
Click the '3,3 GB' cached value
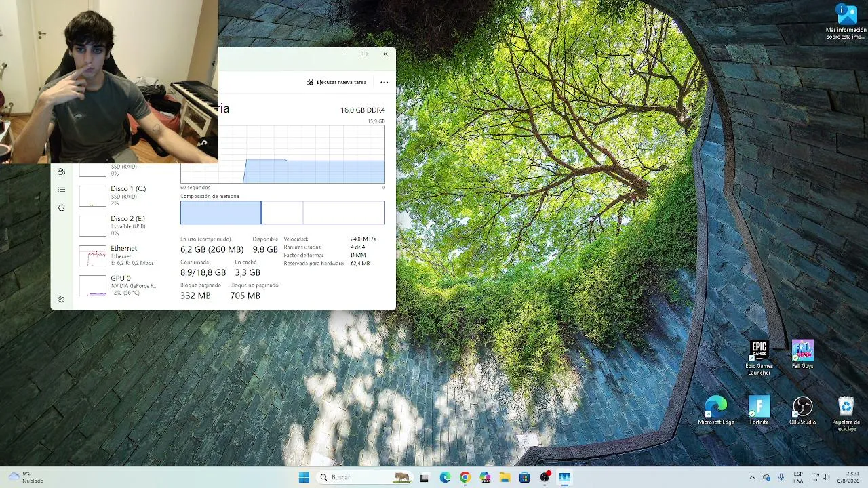[248, 272]
